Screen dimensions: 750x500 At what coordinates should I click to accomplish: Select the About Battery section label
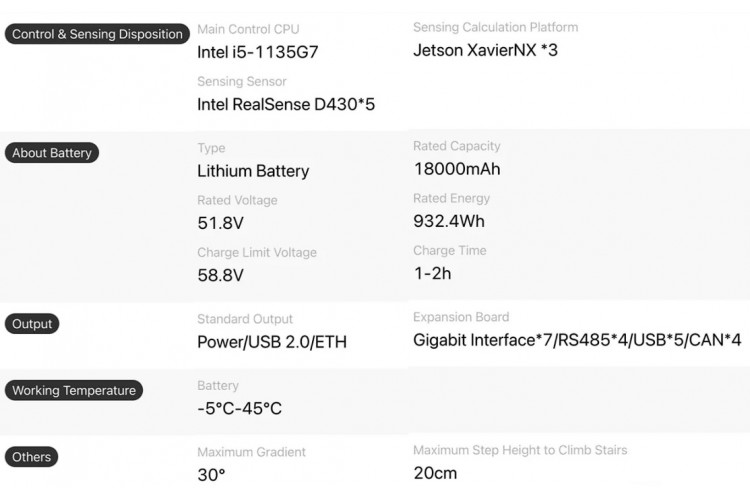pos(52,153)
